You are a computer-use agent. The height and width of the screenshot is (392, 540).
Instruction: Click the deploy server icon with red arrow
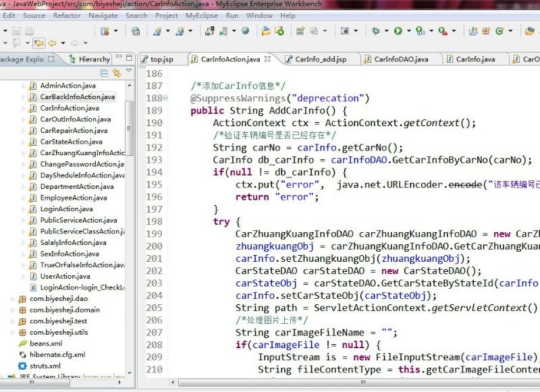tap(210, 31)
